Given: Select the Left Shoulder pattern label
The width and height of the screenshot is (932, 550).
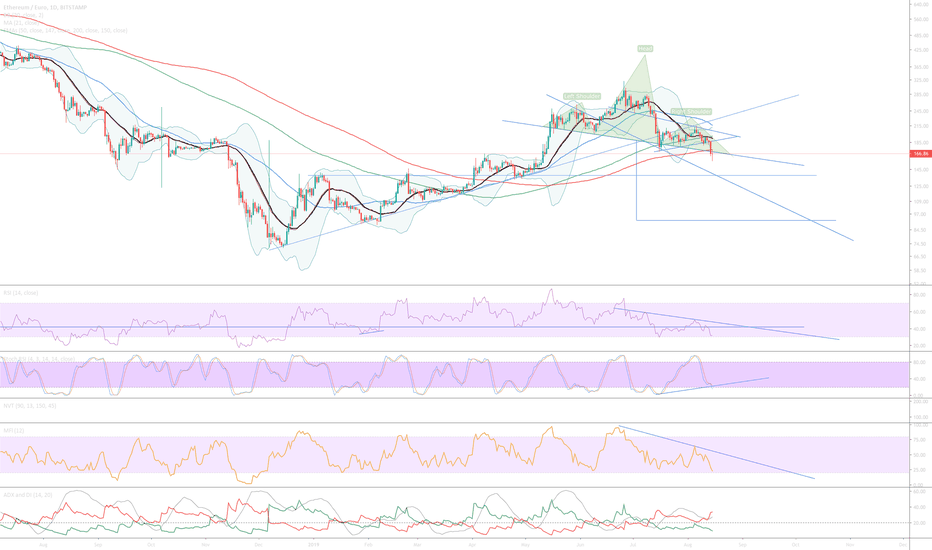Looking at the screenshot, I should coord(582,96).
